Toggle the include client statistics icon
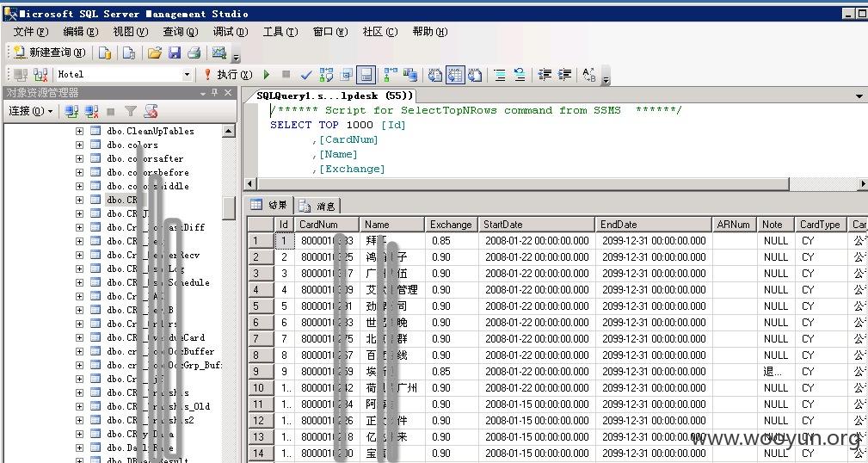Viewport: 868px width, 463px height. [x=410, y=74]
